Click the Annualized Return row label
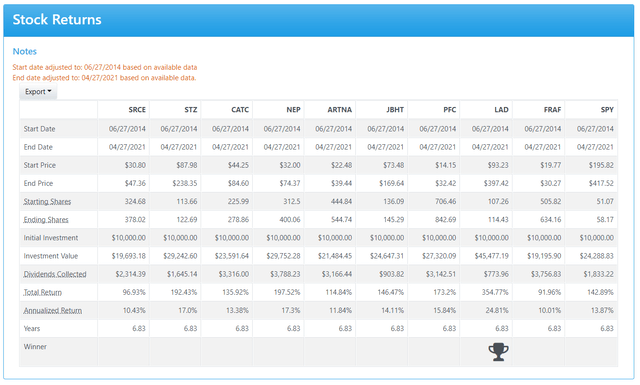 (x=53, y=311)
